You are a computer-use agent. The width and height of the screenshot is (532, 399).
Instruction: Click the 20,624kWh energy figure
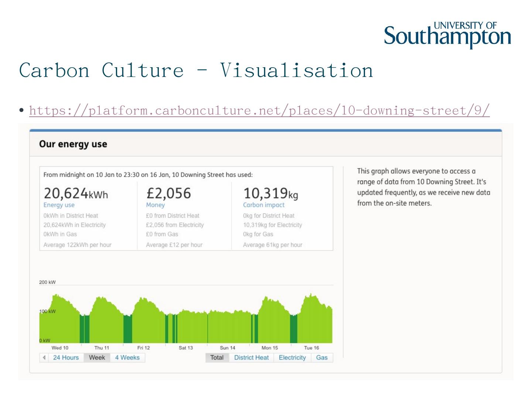76,193
